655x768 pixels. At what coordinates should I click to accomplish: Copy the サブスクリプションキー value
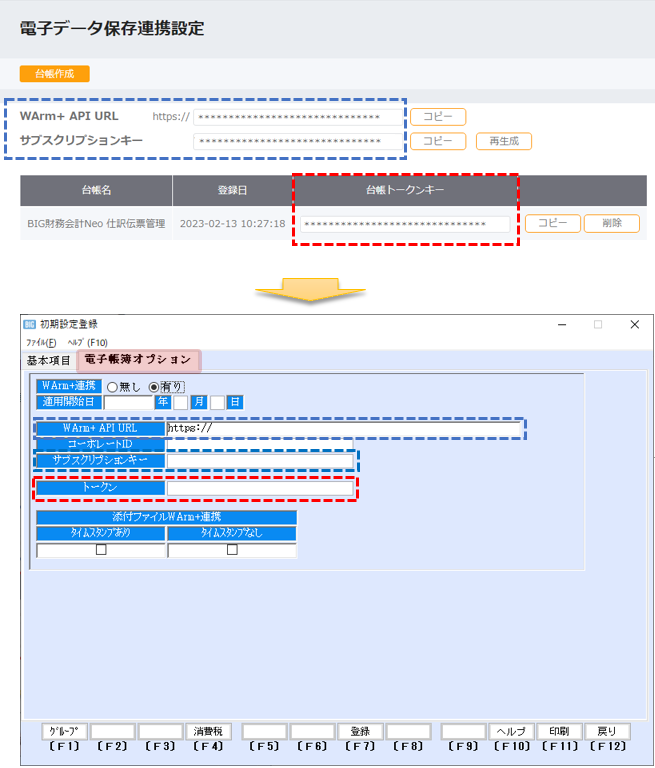tap(438, 141)
